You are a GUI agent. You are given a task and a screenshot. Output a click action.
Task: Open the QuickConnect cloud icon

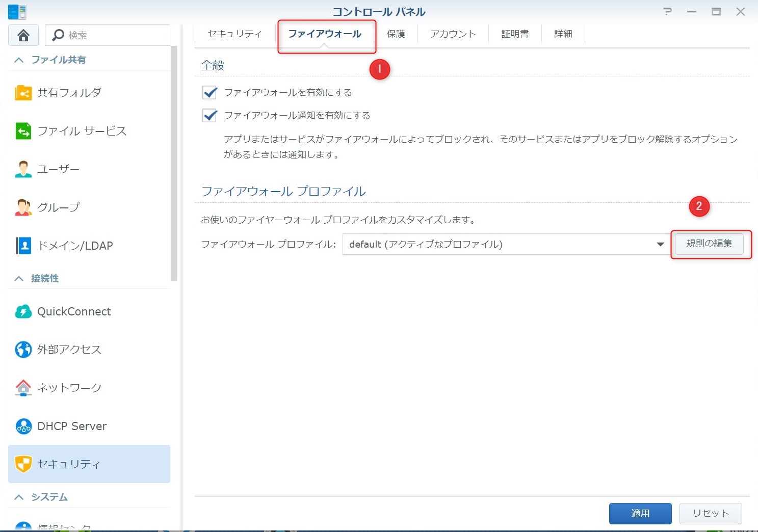[x=23, y=311]
